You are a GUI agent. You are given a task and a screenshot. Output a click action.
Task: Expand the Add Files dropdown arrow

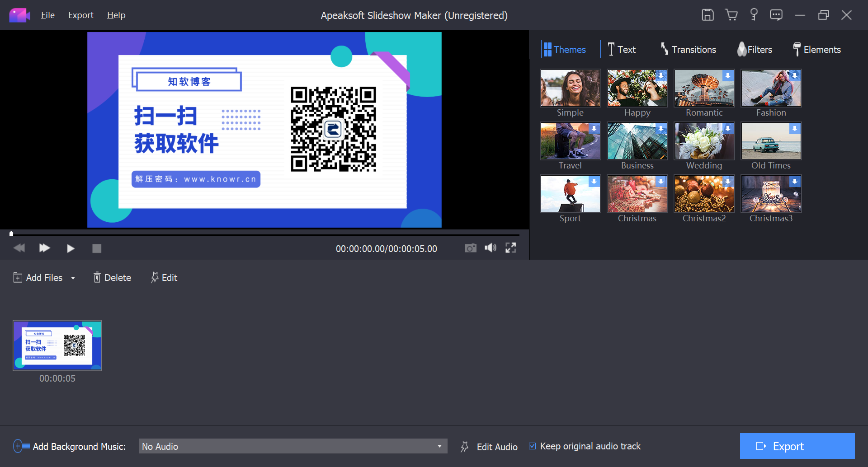[73, 278]
